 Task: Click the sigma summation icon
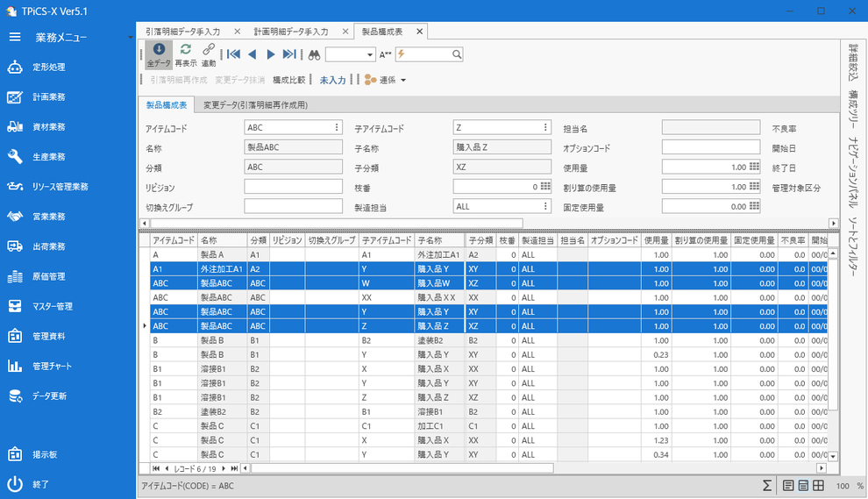coord(766,486)
